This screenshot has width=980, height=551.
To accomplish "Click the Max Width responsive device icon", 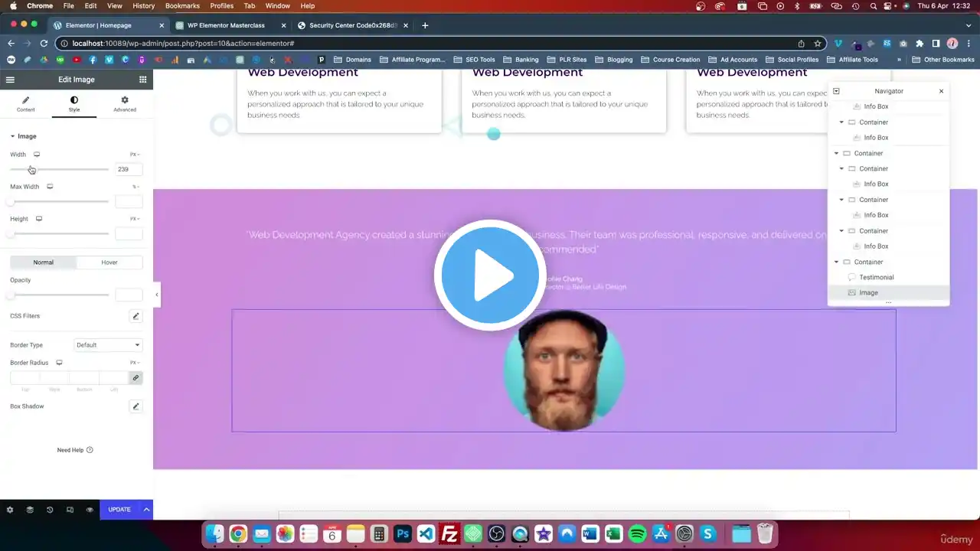I will 50,187.
